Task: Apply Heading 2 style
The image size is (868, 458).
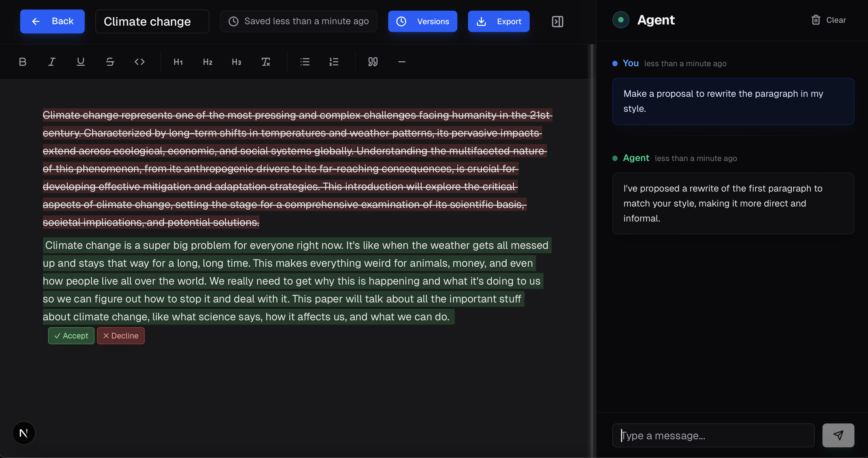Action: click(x=207, y=62)
